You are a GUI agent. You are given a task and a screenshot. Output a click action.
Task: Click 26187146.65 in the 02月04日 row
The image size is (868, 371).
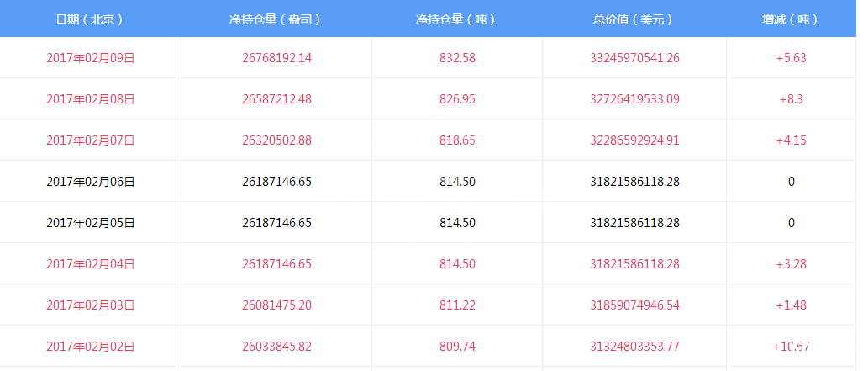pos(276,264)
